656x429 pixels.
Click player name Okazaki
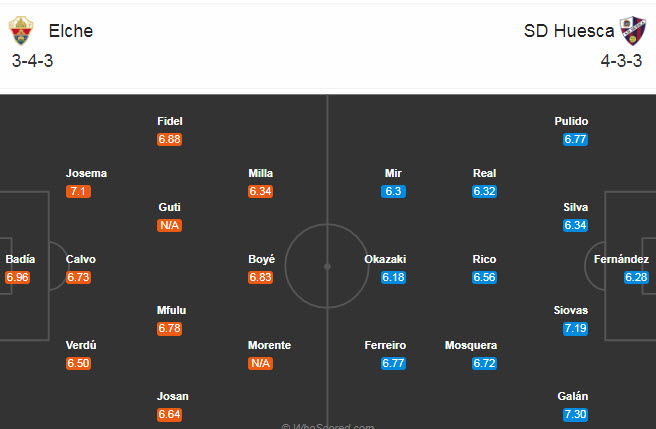[x=385, y=259]
